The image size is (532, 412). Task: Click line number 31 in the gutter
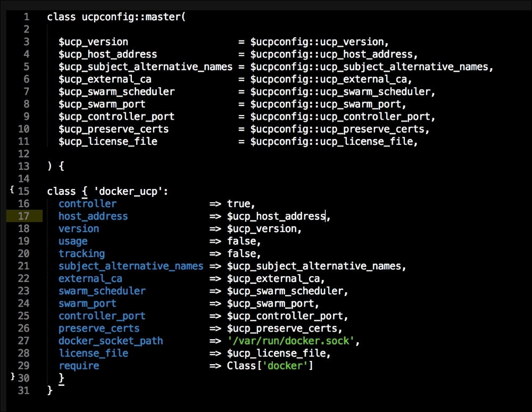[x=23, y=390]
